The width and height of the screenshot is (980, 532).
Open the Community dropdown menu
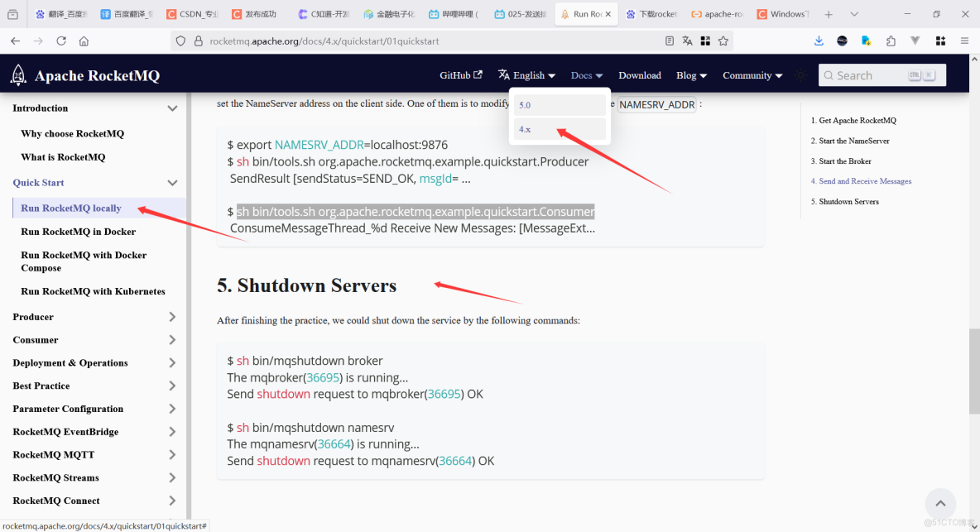point(752,75)
